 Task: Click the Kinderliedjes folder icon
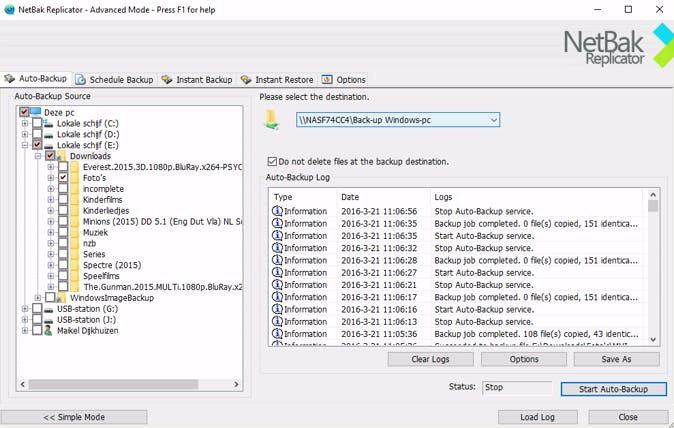75,211
